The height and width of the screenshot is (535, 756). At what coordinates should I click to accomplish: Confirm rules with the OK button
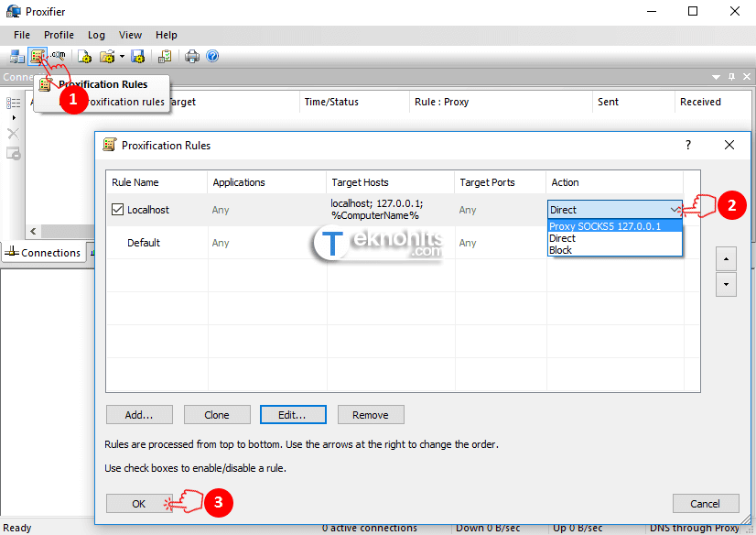point(139,504)
